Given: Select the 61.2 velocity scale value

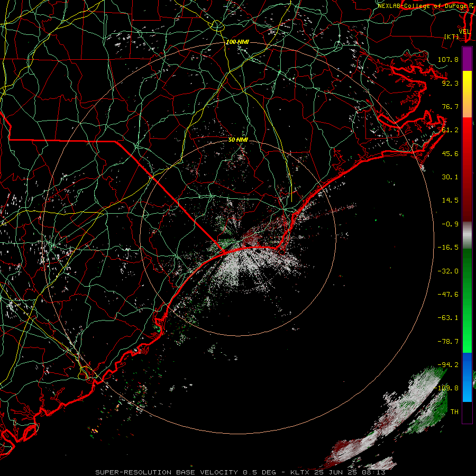Looking at the screenshot, I should click(450, 130).
